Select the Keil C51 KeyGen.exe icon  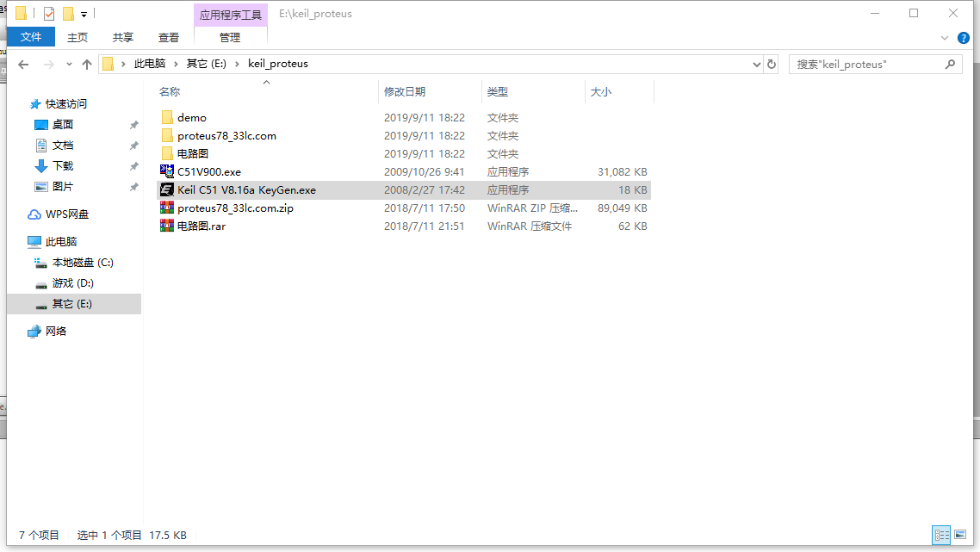point(167,189)
